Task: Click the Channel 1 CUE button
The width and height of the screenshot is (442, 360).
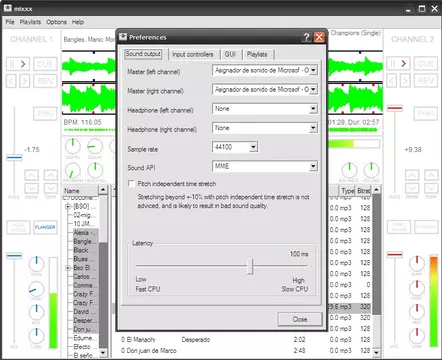Action: point(45,64)
